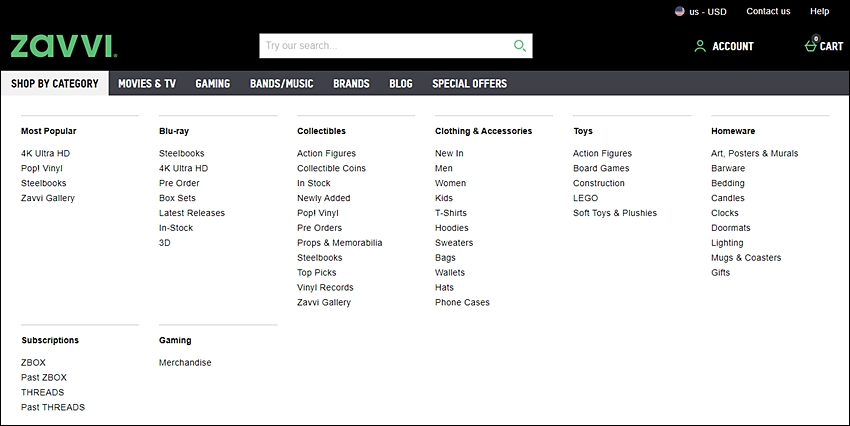Image resolution: width=850 pixels, height=426 pixels.
Task: Click the search magnifier icon
Action: click(519, 46)
